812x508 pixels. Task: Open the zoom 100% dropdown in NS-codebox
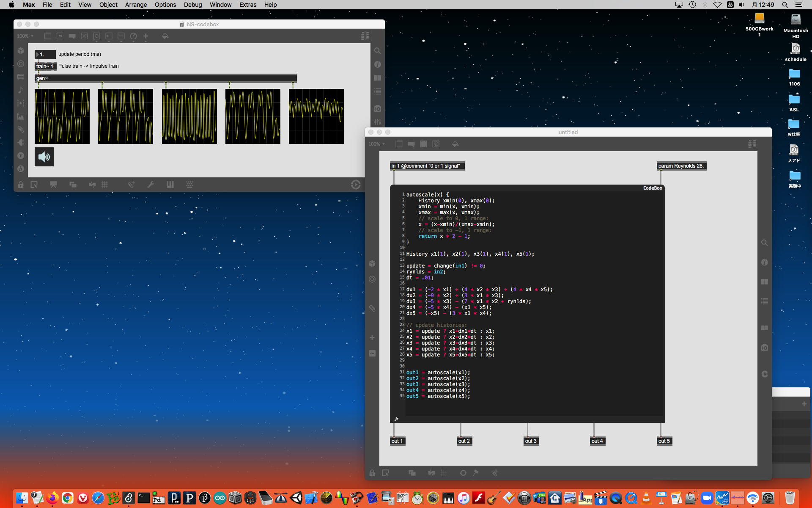(25, 36)
